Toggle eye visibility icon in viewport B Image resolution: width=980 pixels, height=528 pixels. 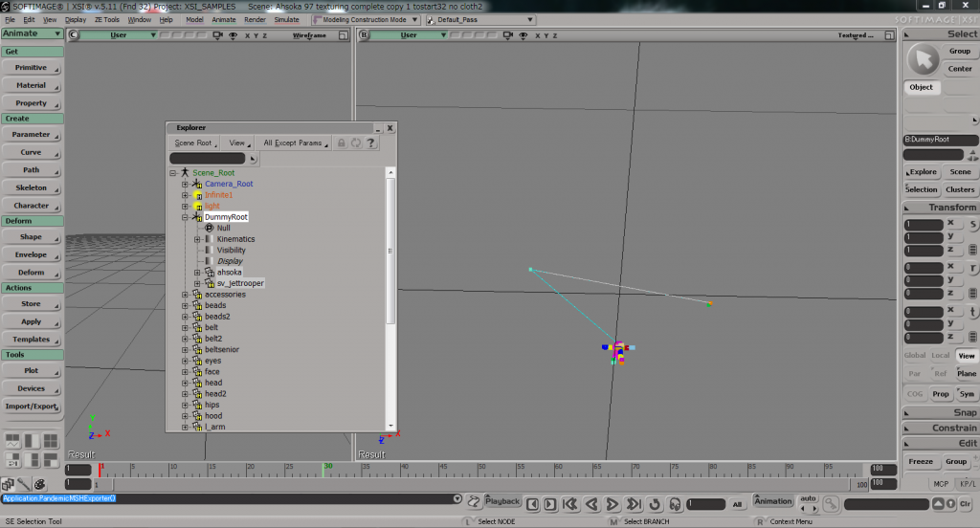click(523, 35)
